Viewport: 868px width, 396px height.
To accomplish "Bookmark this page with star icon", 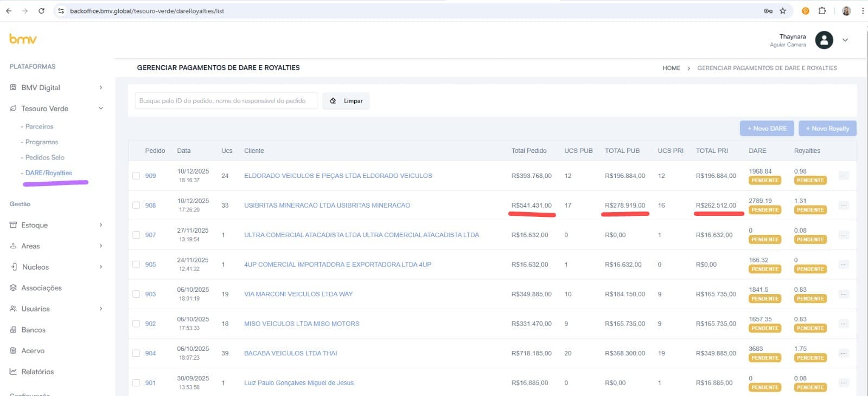I will click(783, 11).
